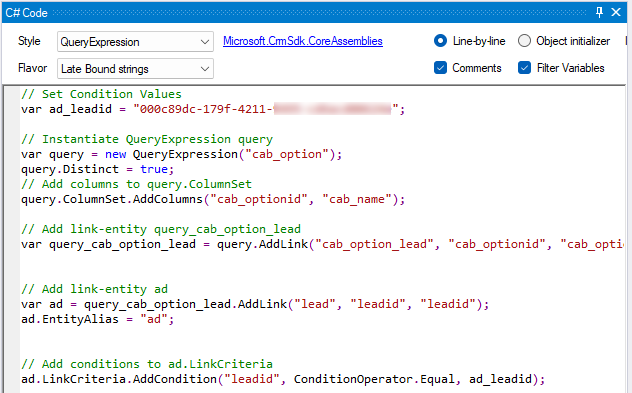Image resolution: width=632 pixels, height=393 pixels.
Task: Click the 'query.Distinct = true;' line
Action: click(x=98, y=169)
